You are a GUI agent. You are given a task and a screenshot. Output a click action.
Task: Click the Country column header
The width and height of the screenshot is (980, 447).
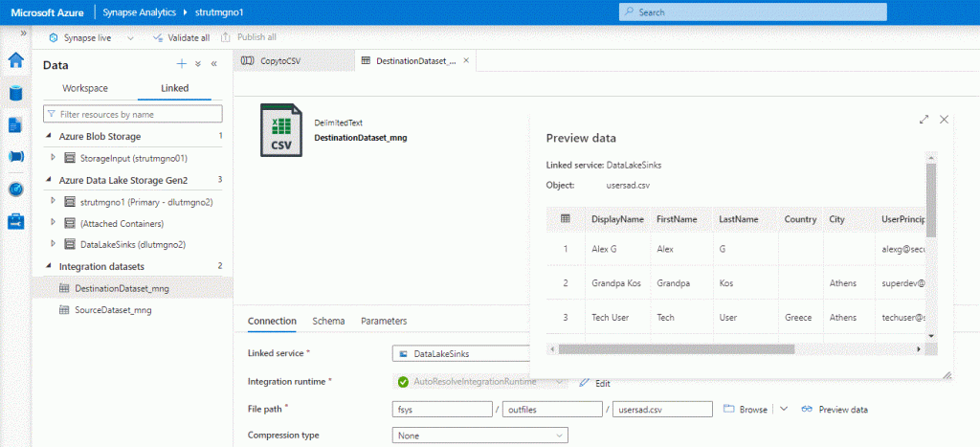coord(801,219)
